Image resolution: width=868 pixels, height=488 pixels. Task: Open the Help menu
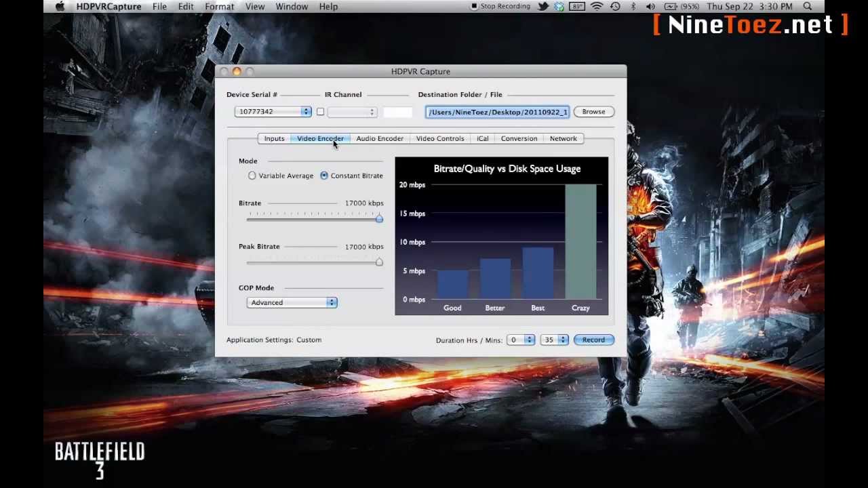(x=328, y=6)
